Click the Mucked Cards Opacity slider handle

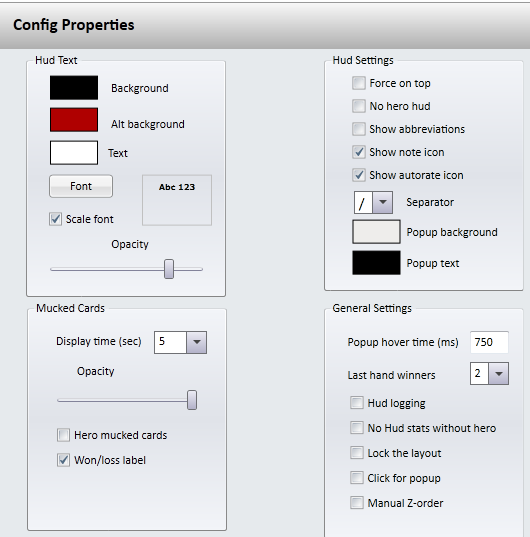pyautogui.click(x=192, y=400)
